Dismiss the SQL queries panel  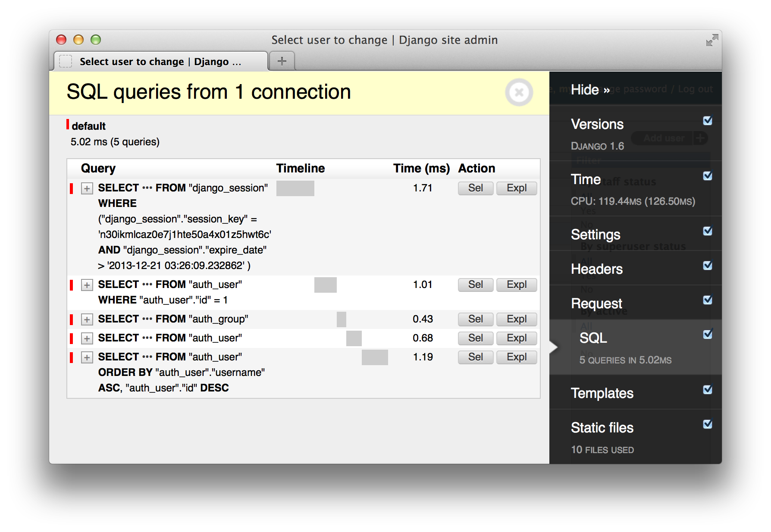click(519, 92)
